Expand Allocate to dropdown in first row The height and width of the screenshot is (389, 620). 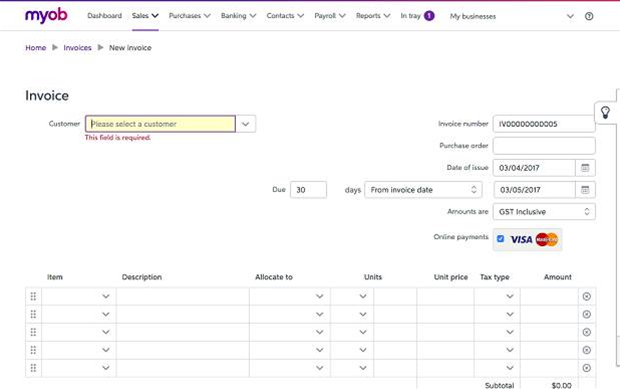pyautogui.click(x=320, y=296)
